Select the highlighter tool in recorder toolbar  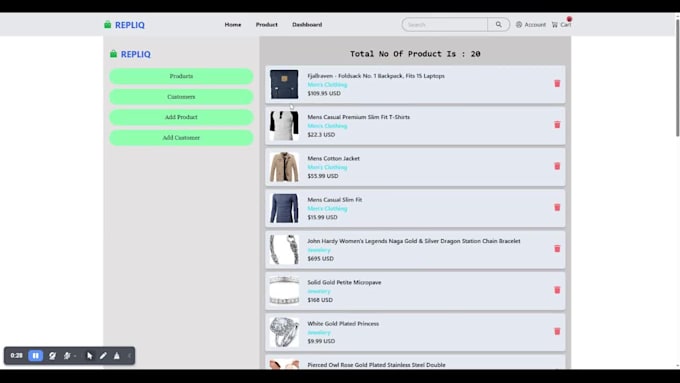[117, 356]
